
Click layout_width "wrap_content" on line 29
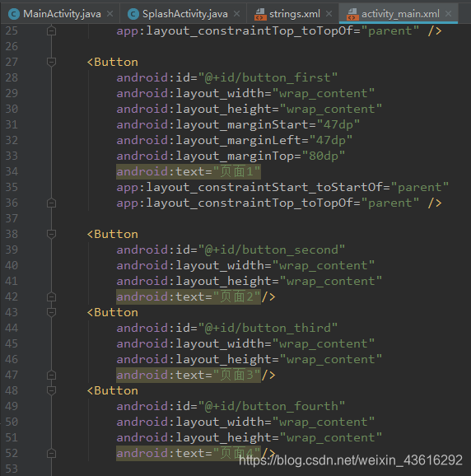[324, 94]
